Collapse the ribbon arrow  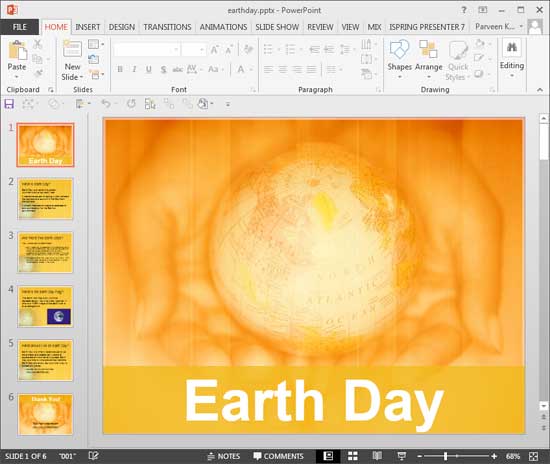click(x=540, y=90)
